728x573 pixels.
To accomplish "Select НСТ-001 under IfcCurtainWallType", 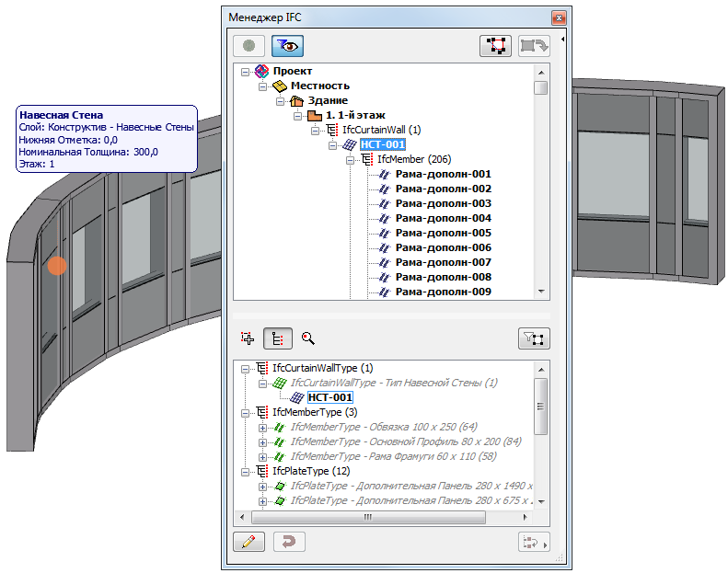I will point(330,397).
